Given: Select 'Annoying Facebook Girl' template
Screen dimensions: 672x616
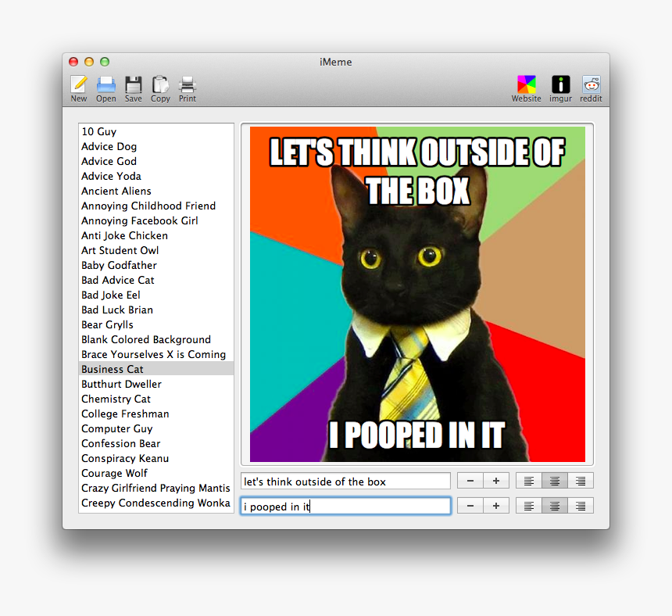Looking at the screenshot, I should coord(156,220).
